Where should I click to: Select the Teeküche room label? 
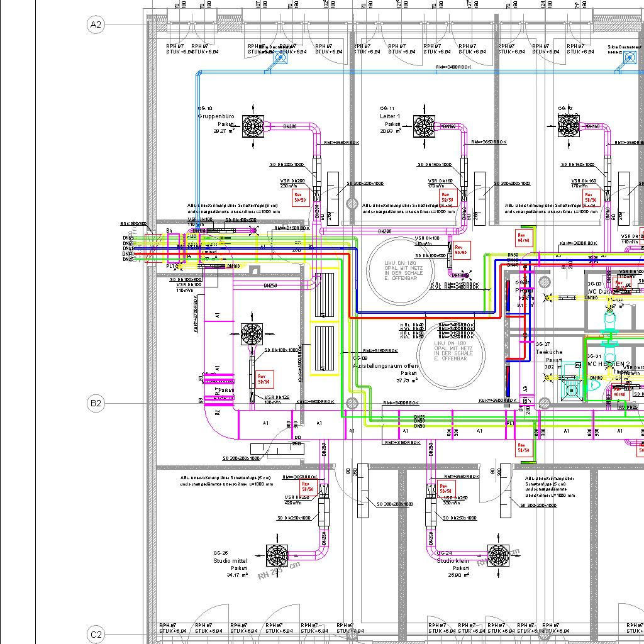click(x=549, y=352)
